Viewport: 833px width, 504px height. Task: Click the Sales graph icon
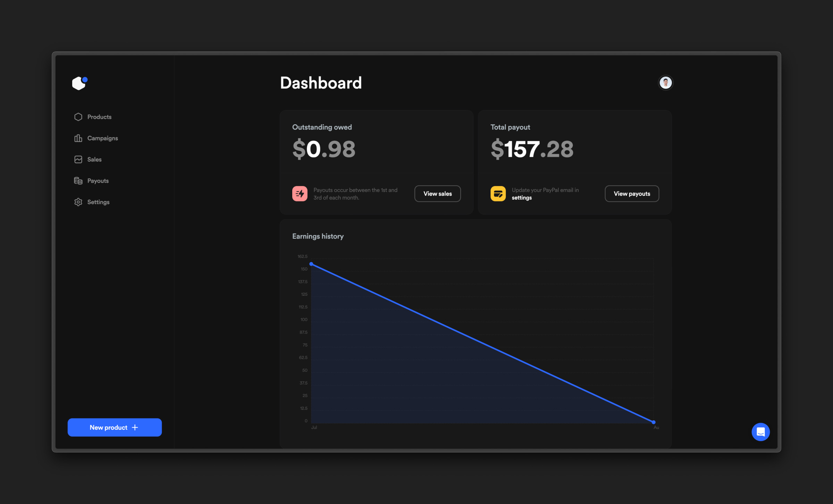(x=78, y=159)
